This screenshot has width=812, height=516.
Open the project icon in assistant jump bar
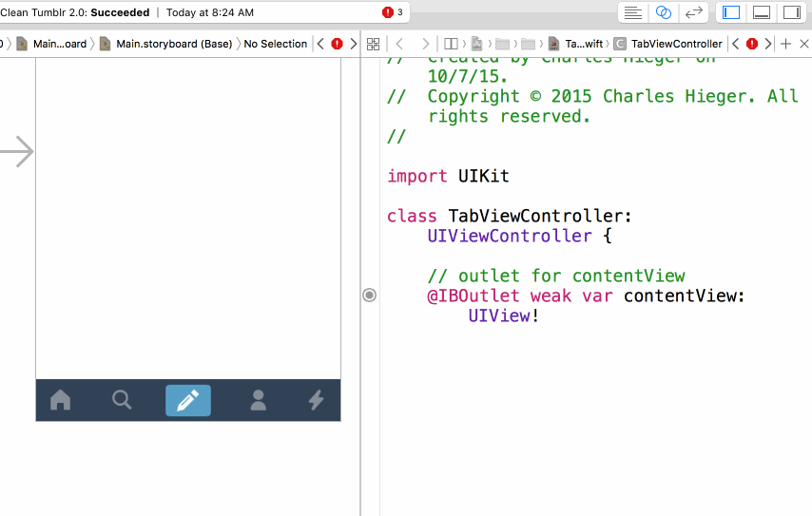click(477, 44)
